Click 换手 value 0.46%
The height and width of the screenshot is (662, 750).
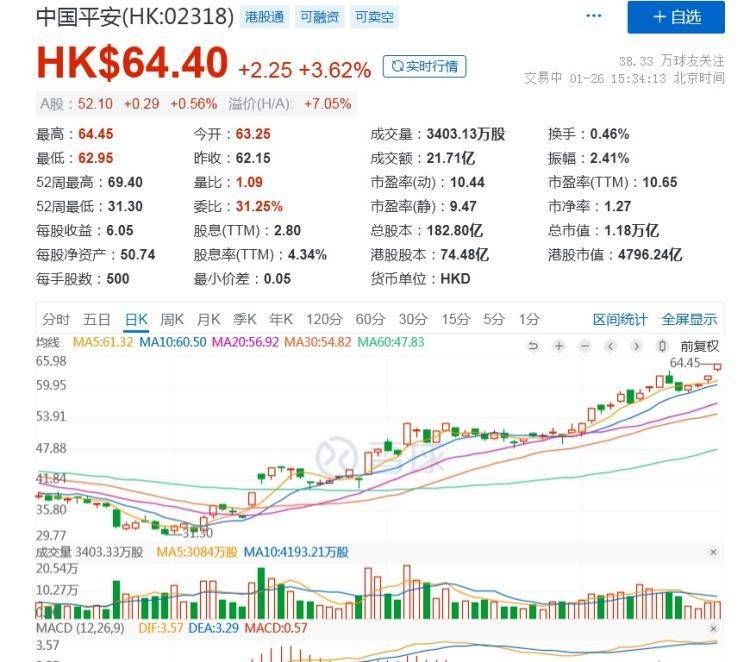point(609,134)
